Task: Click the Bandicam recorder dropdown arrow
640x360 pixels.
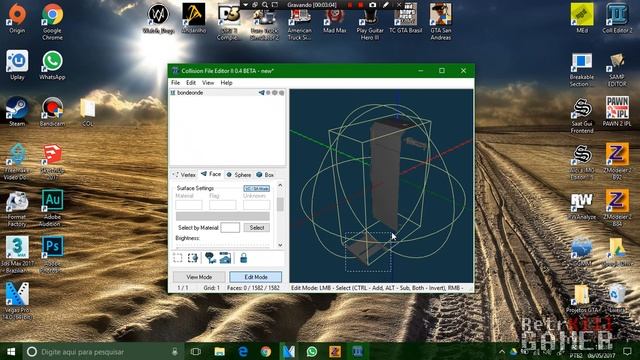Action: pyautogui.click(x=246, y=5)
